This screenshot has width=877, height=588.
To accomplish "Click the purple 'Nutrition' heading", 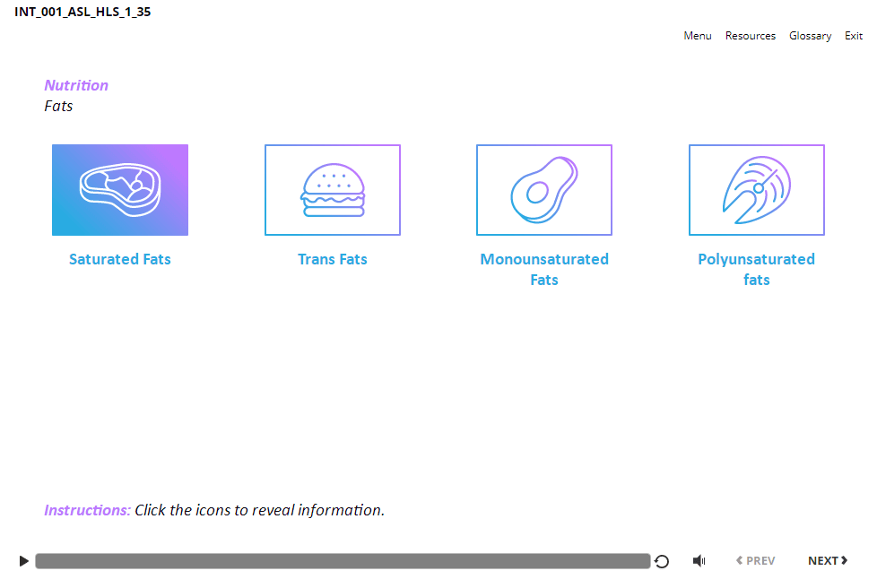I will click(76, 85).
